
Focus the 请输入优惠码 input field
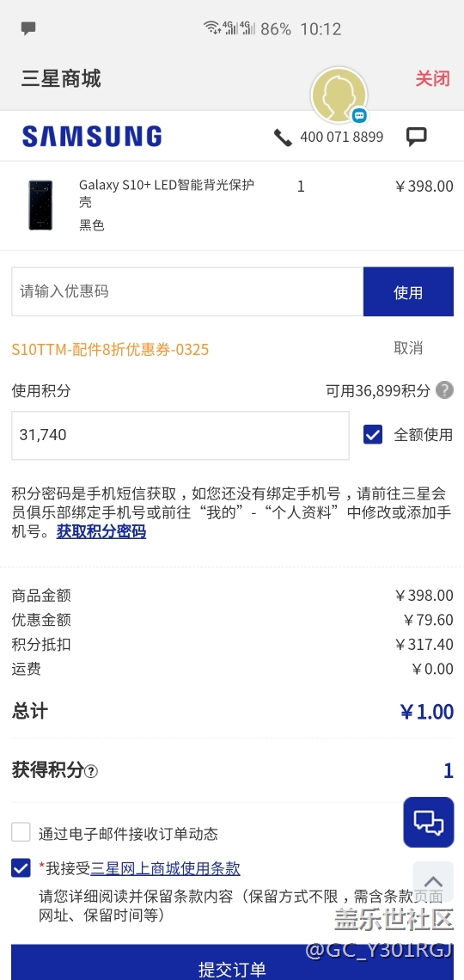[x=187, y=292]
